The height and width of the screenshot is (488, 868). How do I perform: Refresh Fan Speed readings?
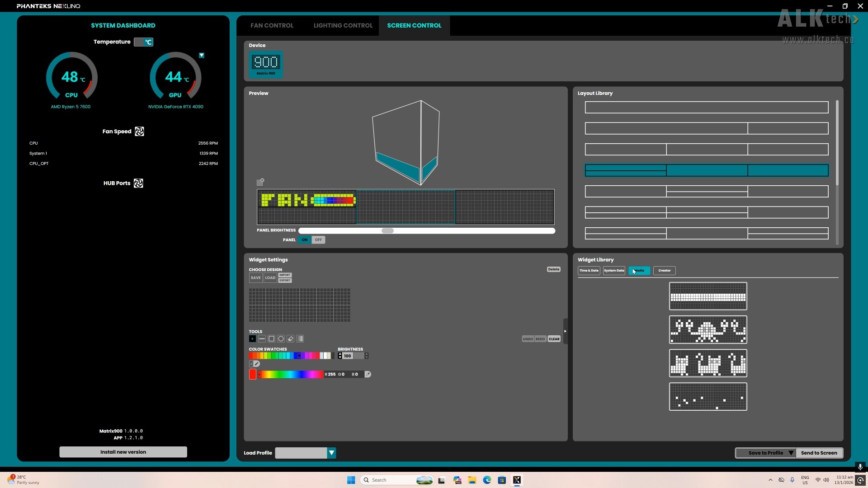coord(139,131)
